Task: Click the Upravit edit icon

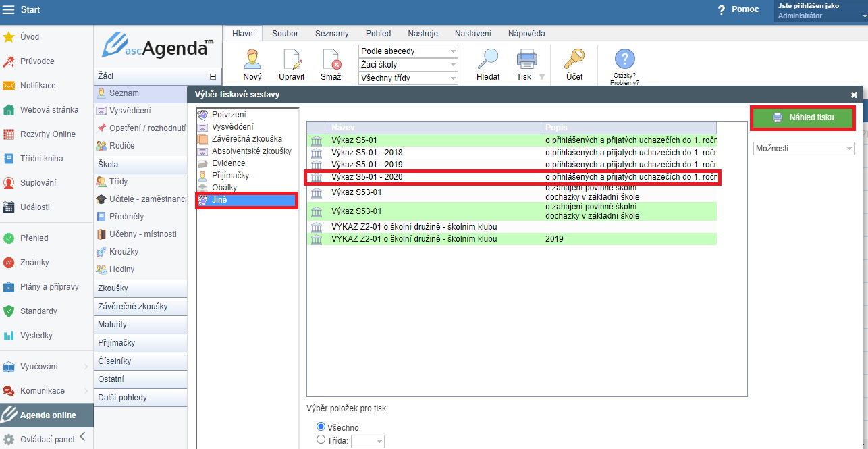Action: pyautogui.click(x=292, y=59)
